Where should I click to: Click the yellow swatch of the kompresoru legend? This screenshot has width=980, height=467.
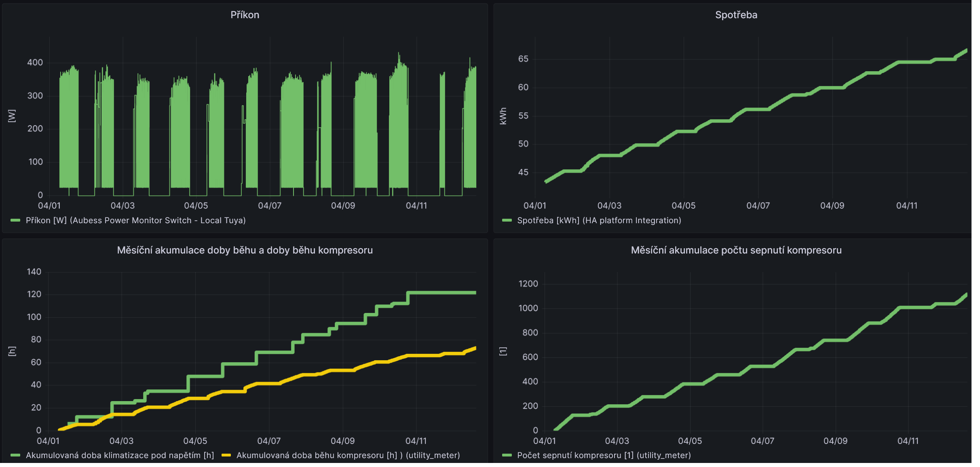[x=226, y=455]
